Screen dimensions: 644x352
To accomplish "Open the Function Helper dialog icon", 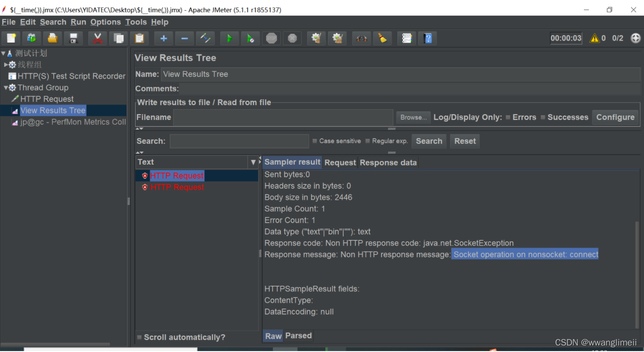I will tap(407, 38).
